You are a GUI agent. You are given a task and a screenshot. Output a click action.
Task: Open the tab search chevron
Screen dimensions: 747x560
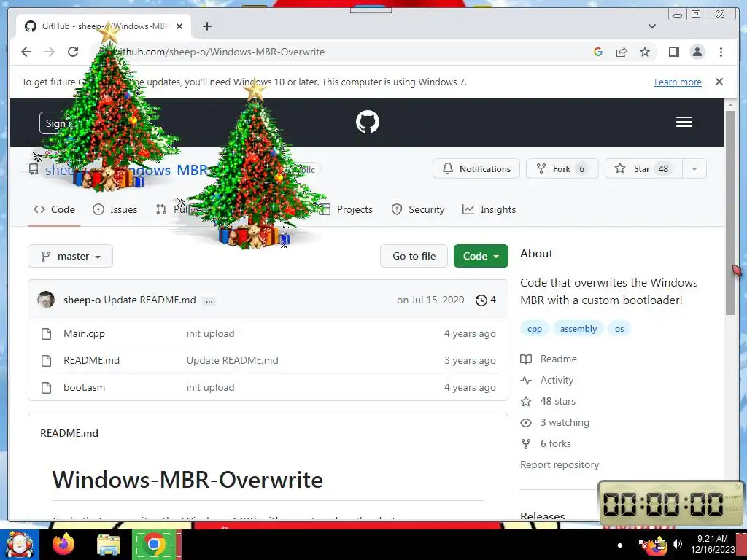tap(652, 26)
